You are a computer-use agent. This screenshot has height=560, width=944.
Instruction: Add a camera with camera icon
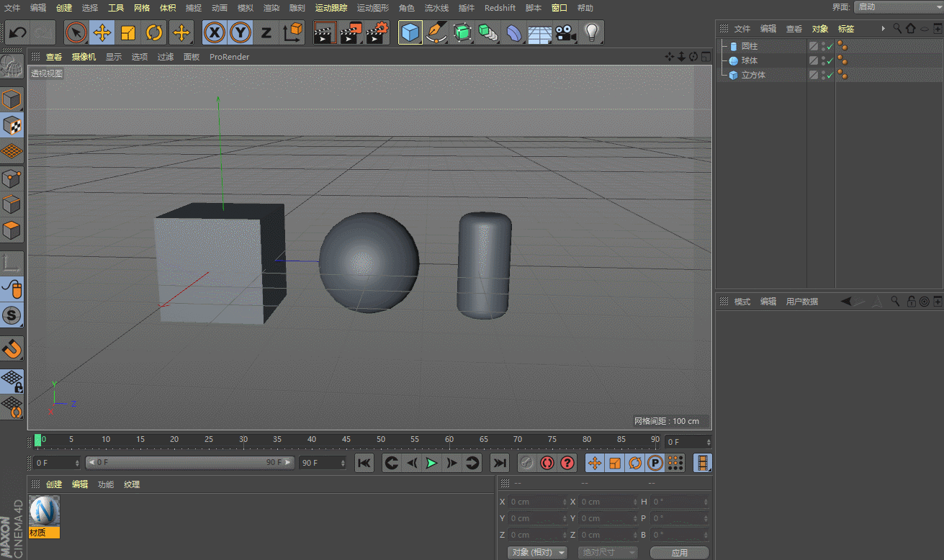click(x=566, y=32)
